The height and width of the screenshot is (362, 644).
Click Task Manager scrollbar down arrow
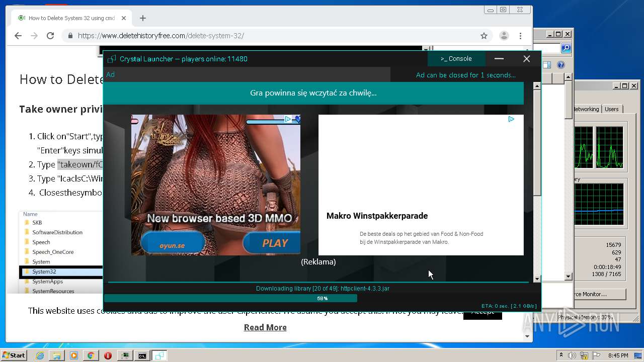point(568,277)
